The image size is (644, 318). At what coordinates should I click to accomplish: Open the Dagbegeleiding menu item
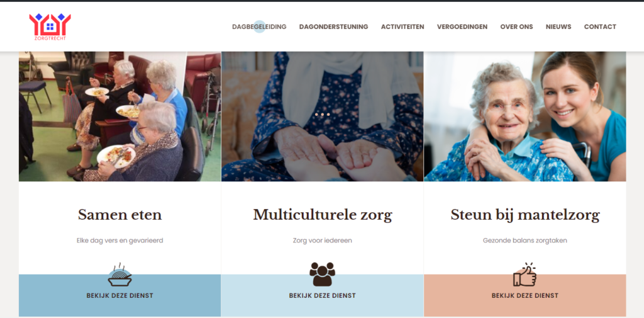[x=259, y=26]
